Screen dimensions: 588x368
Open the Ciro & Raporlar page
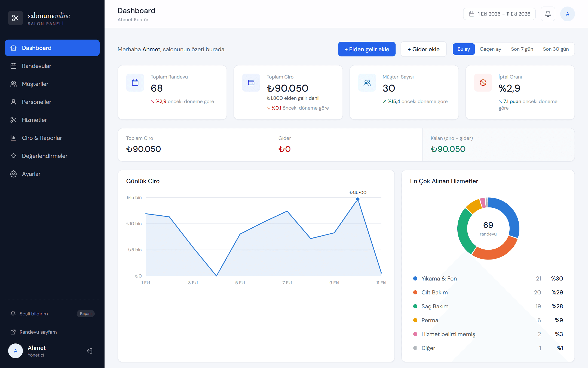pos(52,138)
